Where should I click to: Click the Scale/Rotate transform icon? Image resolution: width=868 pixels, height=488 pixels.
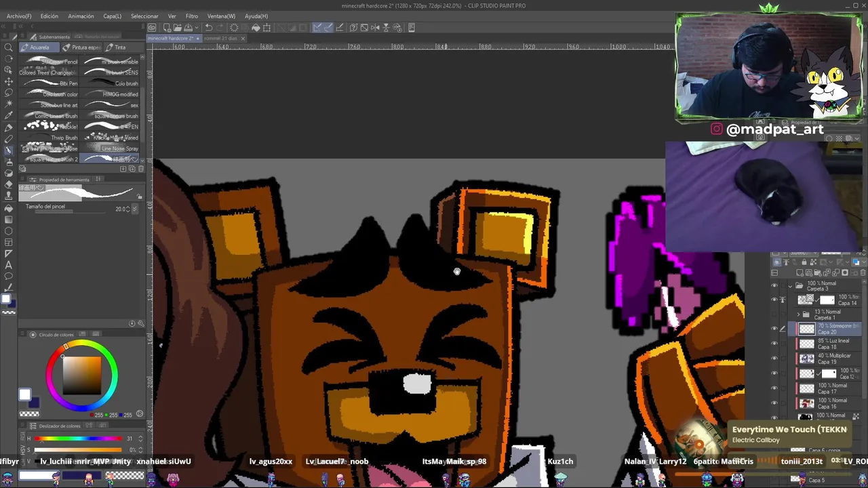[267, 28]
